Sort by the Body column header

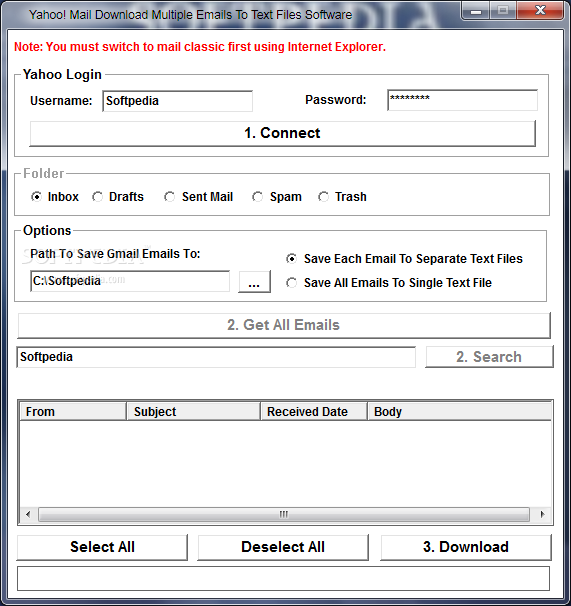click(459, 412)
